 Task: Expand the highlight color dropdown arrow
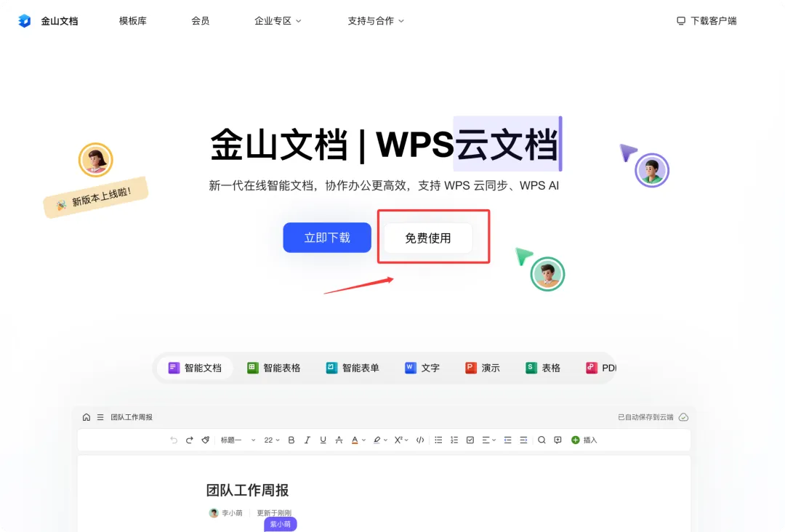tap(385, 440)
